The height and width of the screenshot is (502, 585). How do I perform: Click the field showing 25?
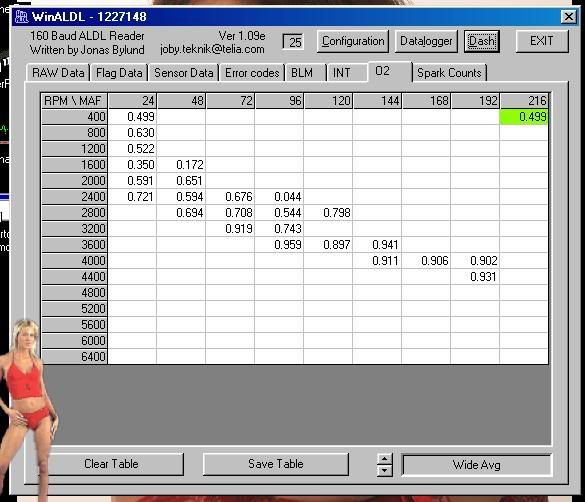pos(293,42)
